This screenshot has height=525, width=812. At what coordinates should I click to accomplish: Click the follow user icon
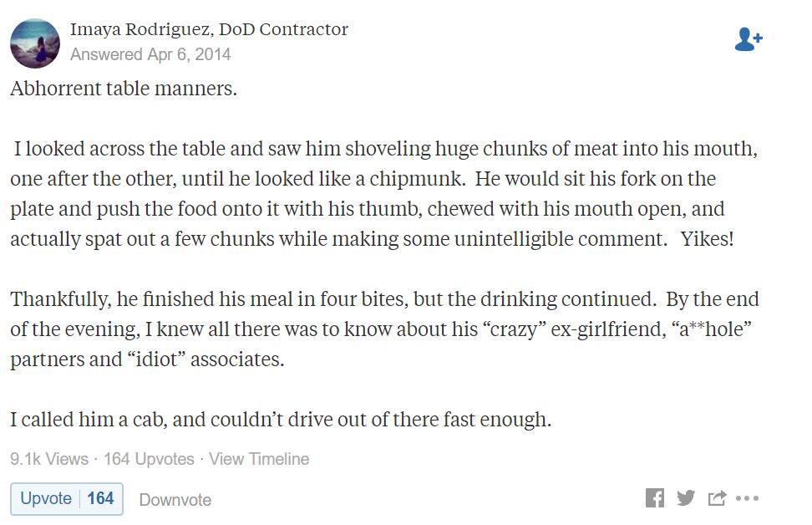749,39
